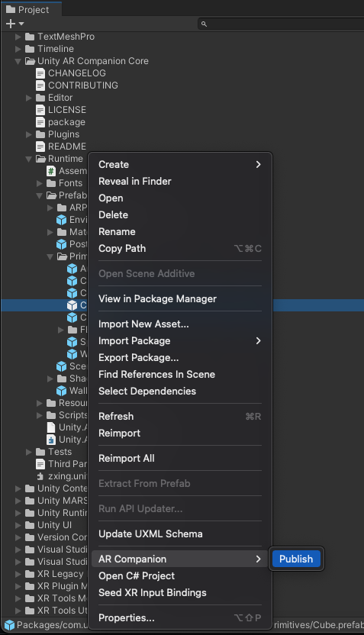This screenshot has height=635, width=364.
Task: Choose Reveal in Finder
Action: click(180, 182)
